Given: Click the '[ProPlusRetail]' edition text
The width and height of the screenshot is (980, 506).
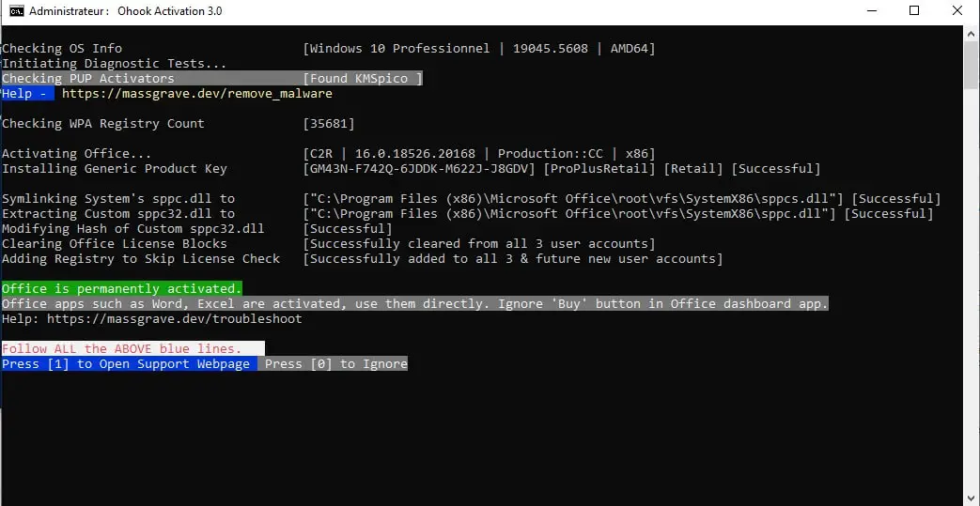Looking at the screenshot, I should [600, 169].
